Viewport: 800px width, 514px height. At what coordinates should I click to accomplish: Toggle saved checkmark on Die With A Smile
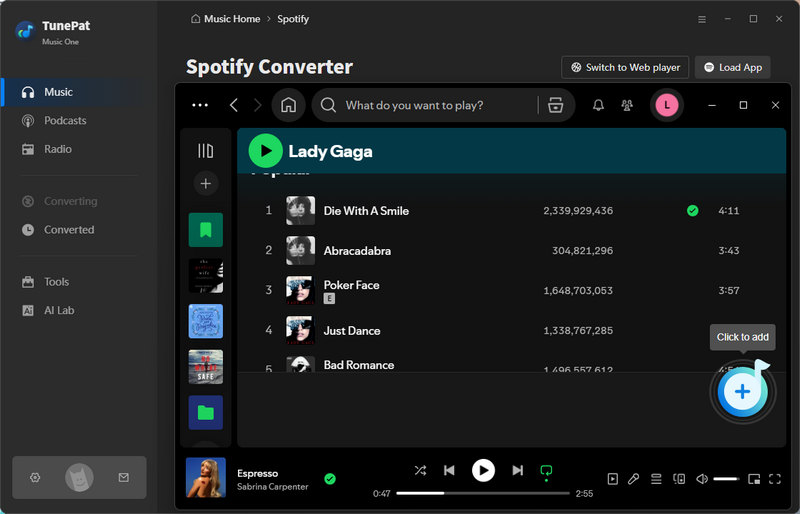pyautogui.click(x=692, y=211)
